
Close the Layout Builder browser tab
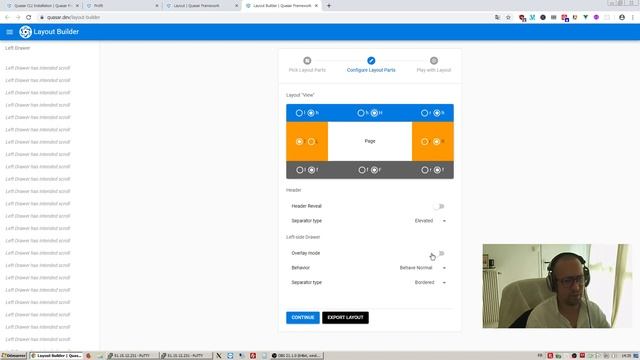click(x=316, y=6)
